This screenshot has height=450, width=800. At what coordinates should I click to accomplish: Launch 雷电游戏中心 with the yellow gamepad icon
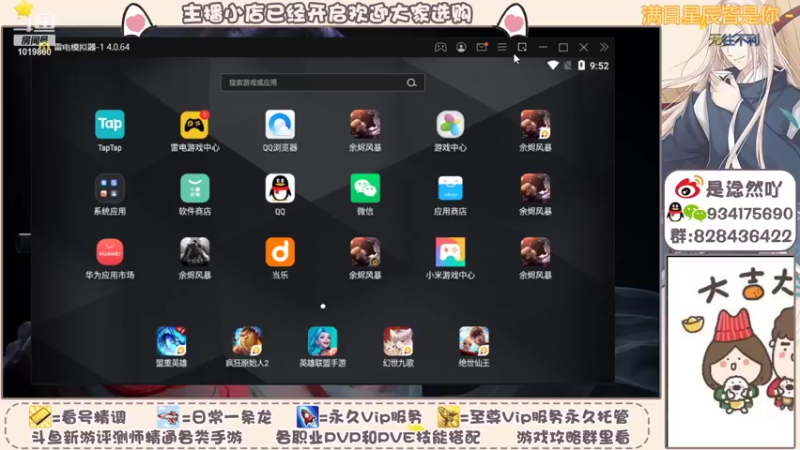click(x=194, y=124)
